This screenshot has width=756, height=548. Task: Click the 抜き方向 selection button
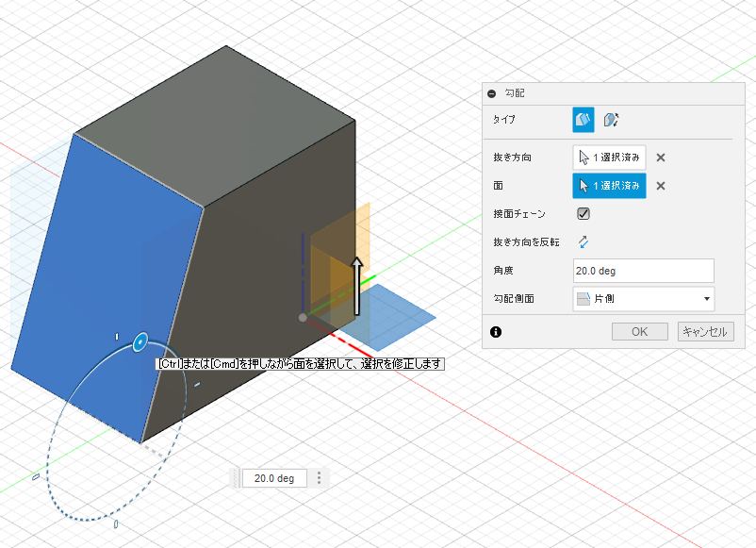click(x=609, y=158)
